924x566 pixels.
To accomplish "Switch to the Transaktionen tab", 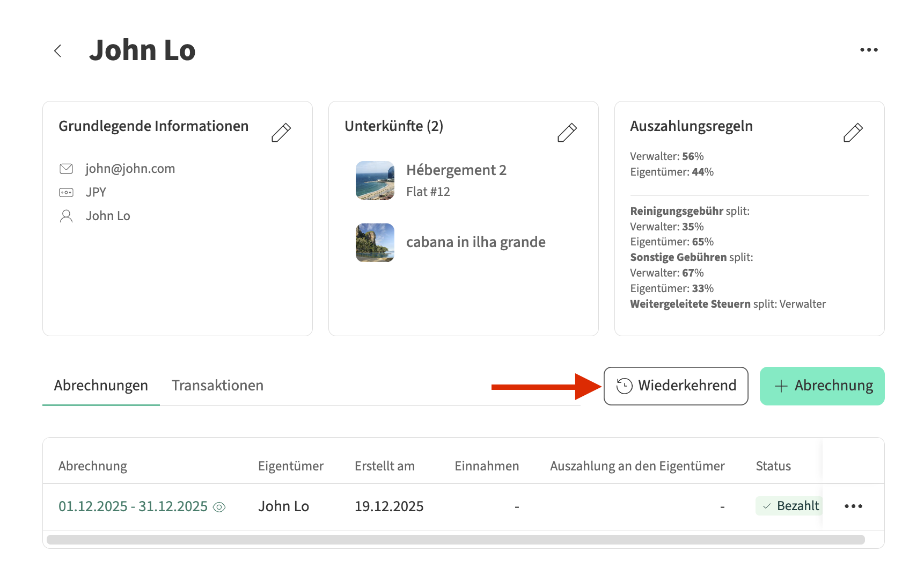I will point(217,386).
